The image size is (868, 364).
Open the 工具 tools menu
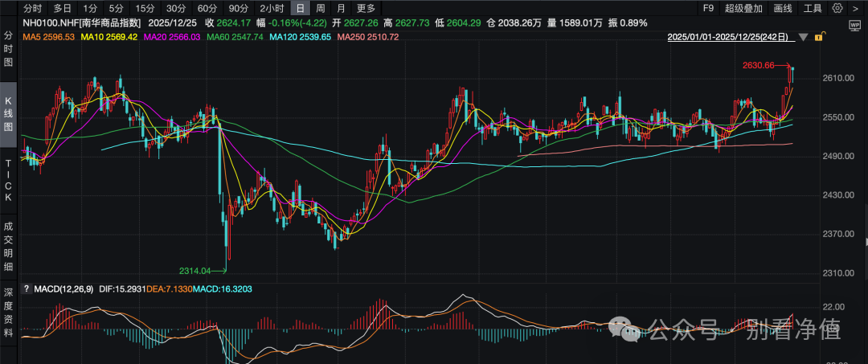click(813, 8)
